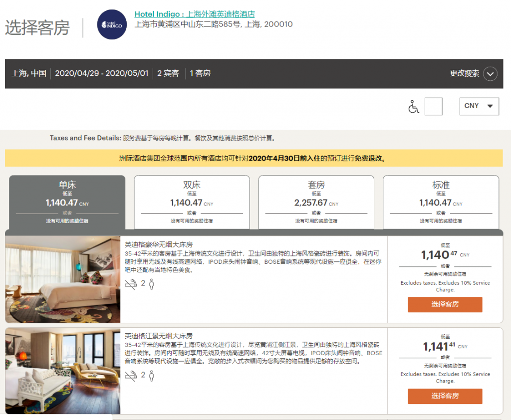
Task: Click 选择客房 button for 英迪格江景无烟大床房
Action: (x=445, y=396)
